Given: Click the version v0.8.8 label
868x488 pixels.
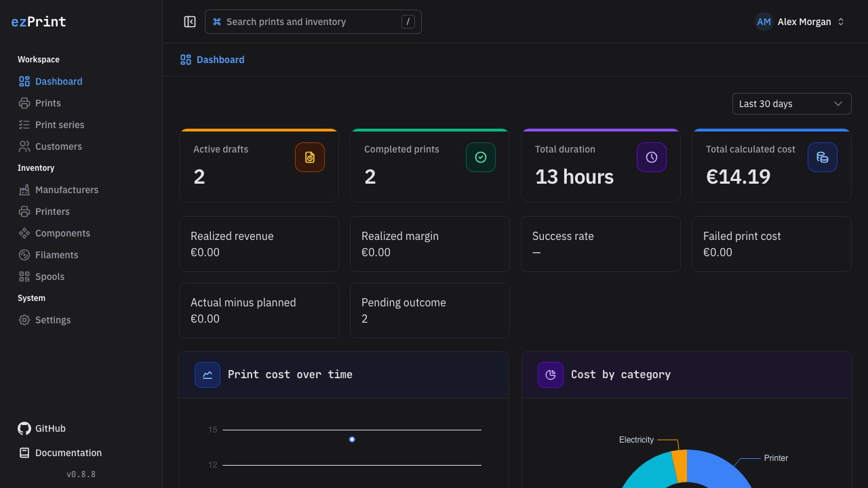Looking at the screenshot, I should point(81,474).
